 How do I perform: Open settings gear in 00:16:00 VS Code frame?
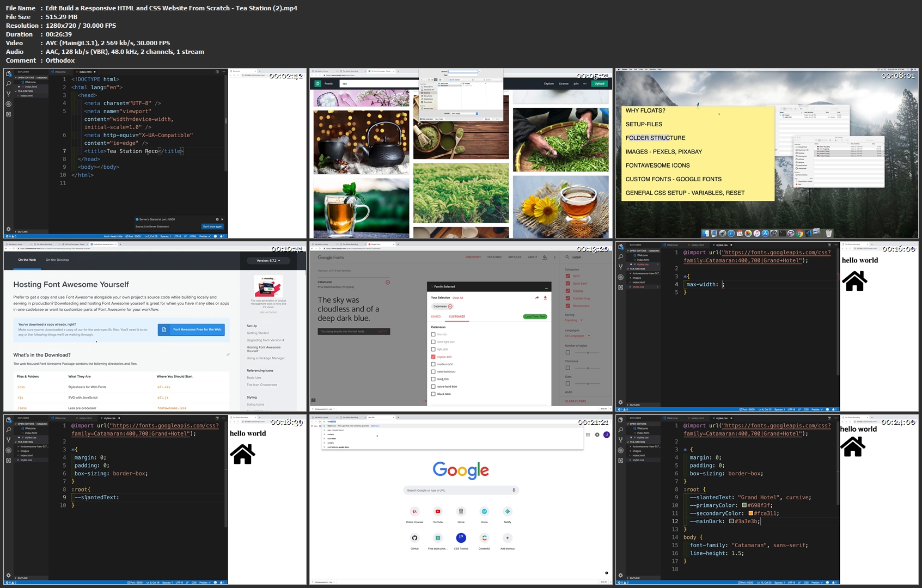point(620,402)
